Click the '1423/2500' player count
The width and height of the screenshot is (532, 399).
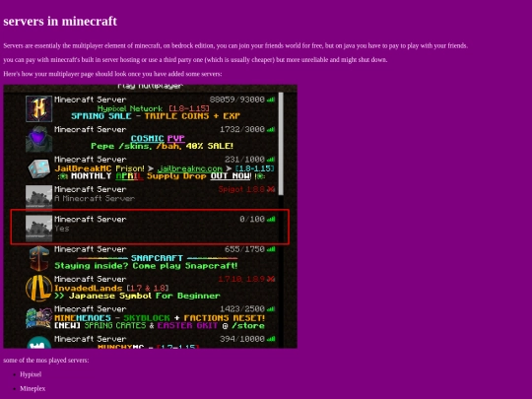coord(242,308)
